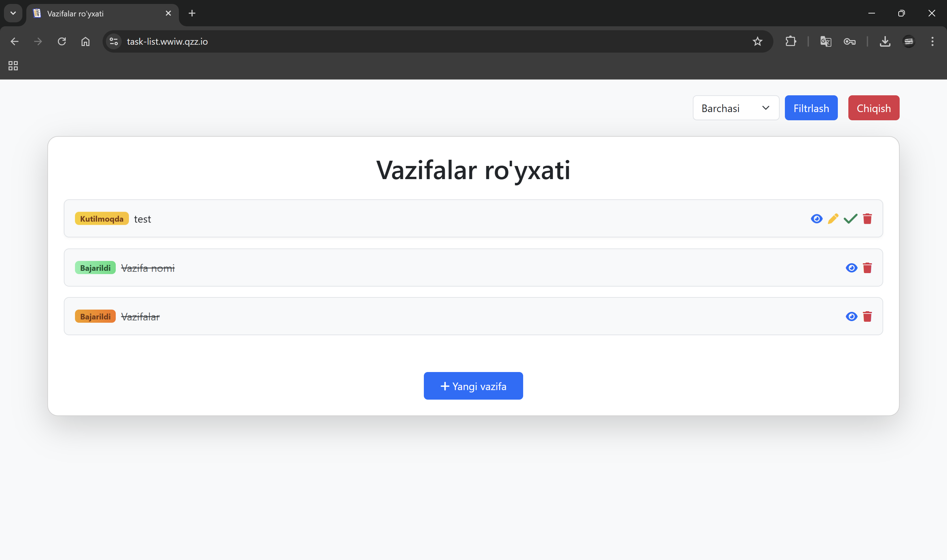Open Chrome three-dot menu

[x=932, y=41]
